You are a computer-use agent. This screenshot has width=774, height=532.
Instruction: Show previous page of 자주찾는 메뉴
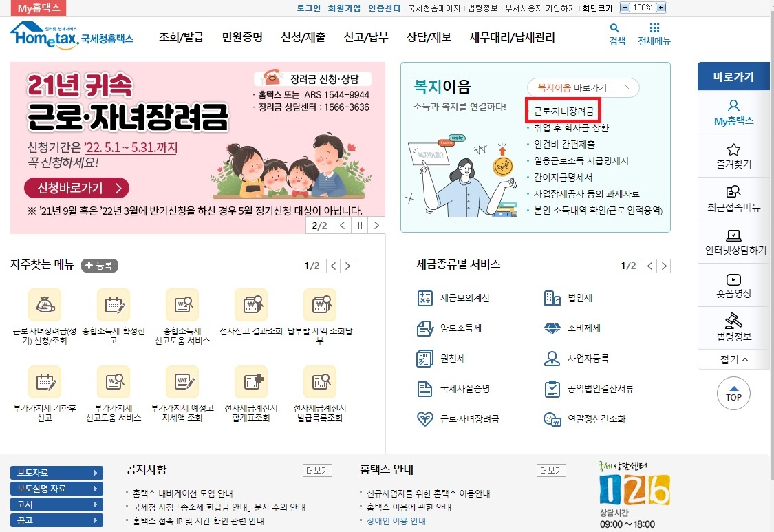[334, 266]
